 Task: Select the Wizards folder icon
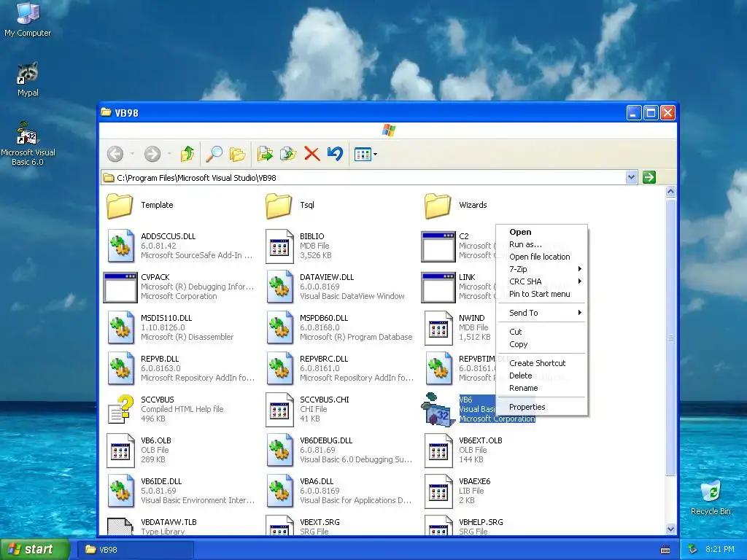438,206
